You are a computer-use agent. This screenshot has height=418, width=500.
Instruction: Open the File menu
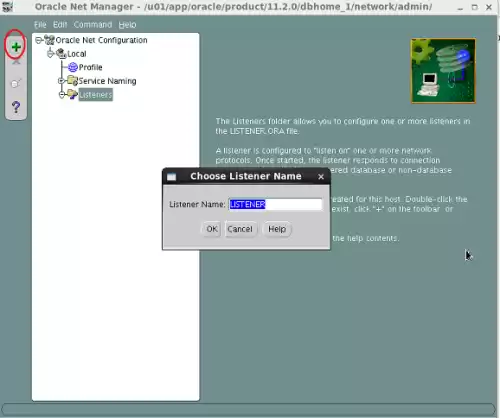coord(40,25)
